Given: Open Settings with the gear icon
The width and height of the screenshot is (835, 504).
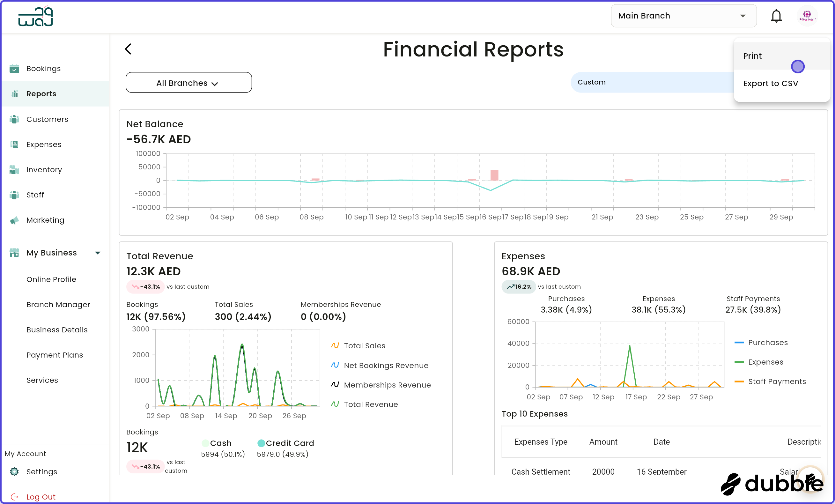Looking at the screenshot, I should click(14, 471).
